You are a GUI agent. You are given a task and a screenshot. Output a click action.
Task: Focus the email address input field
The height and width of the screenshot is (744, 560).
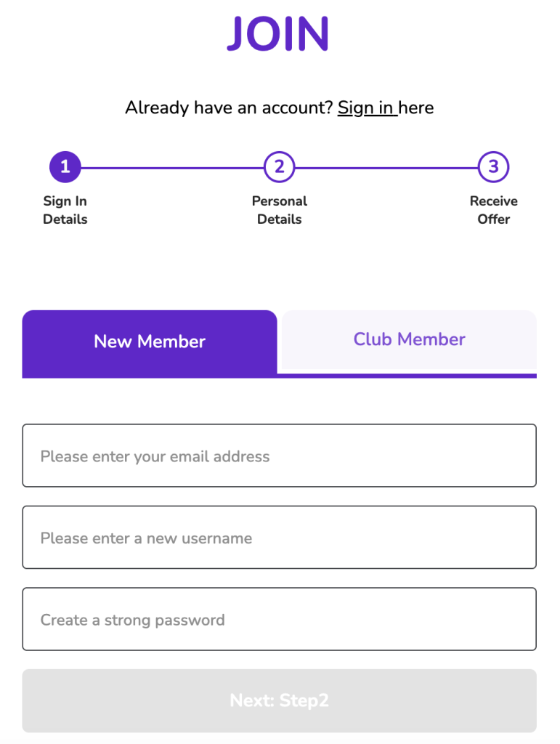(x=279, y=456)
